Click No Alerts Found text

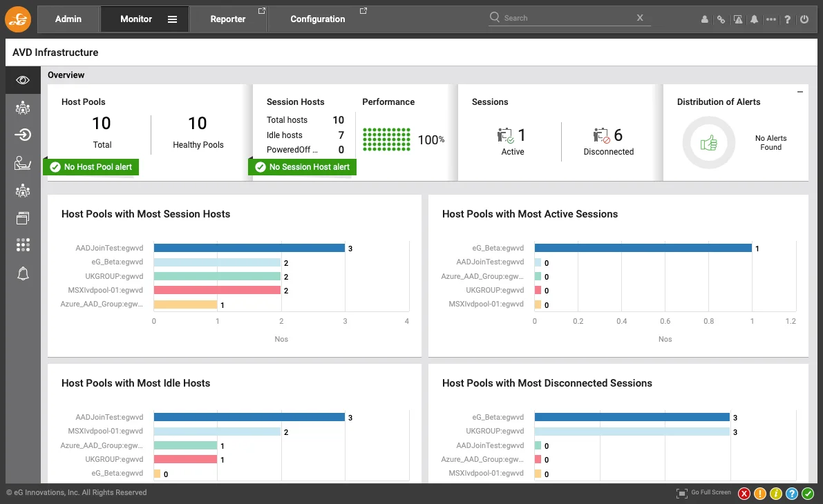click(770, 143)
